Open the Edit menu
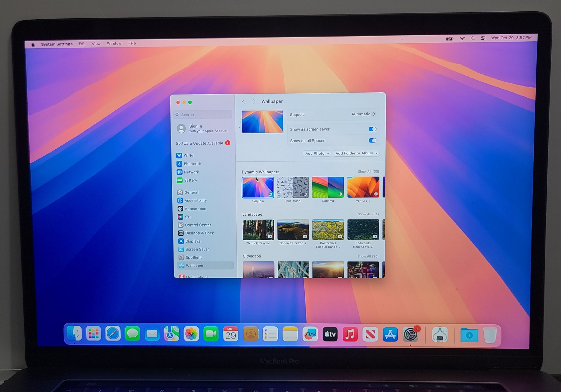Screen dimensions: 561x392 [x=82, y=44]
